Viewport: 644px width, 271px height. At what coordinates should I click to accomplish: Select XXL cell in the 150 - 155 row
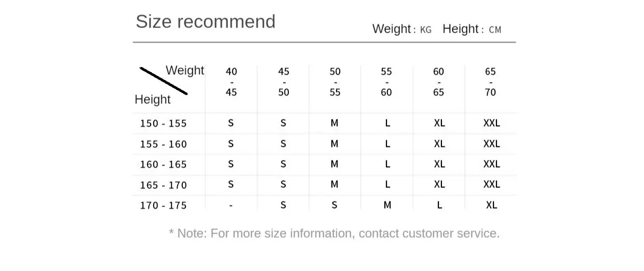point(491,123)
